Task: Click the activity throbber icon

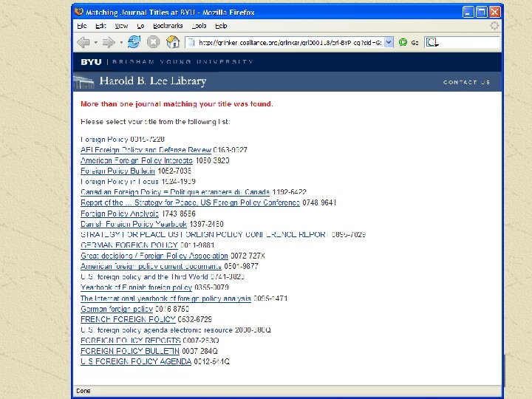Action: click(494, 26)
